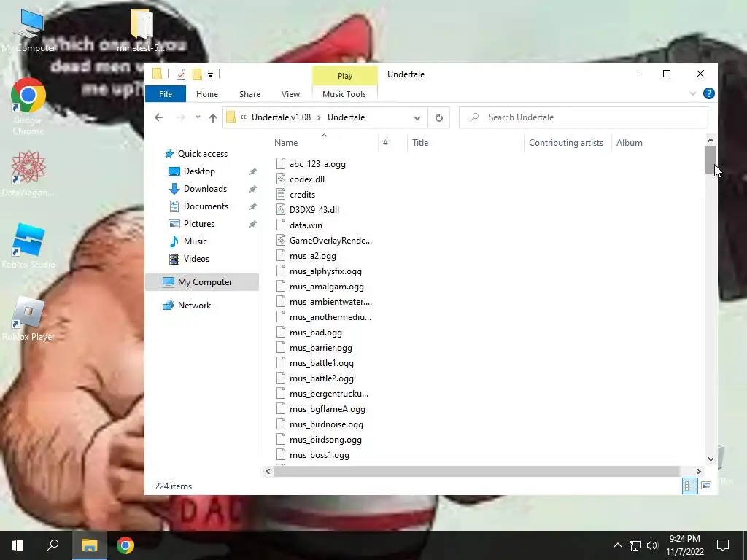Click the scroll down arrow of file list

711,459
